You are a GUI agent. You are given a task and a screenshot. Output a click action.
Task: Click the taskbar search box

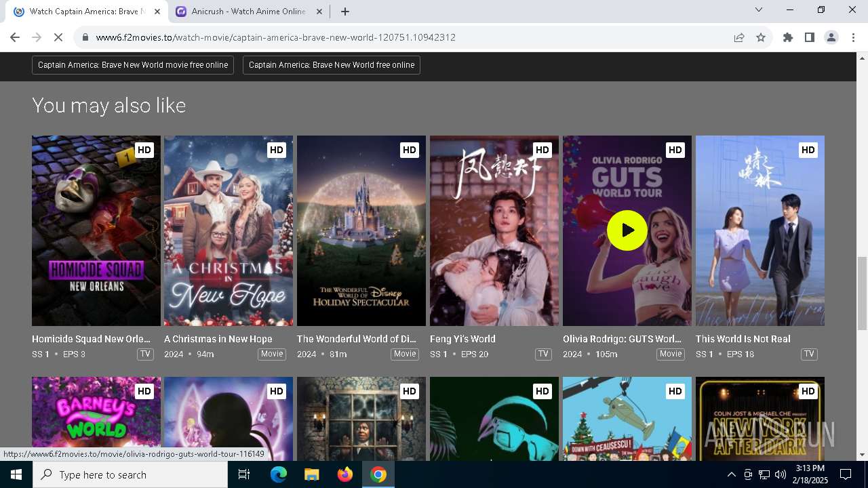click(130, 474)
